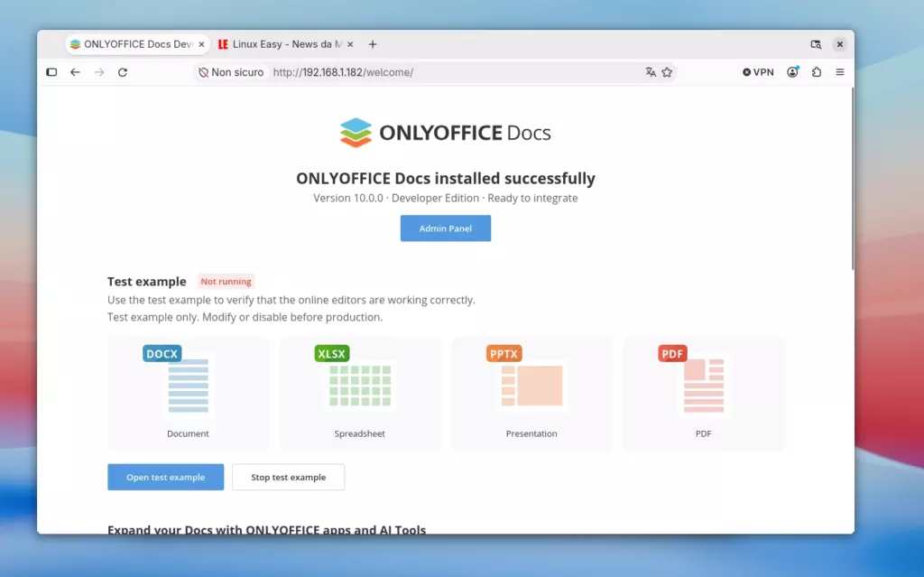
Task: Click Stop test example button
Action: click(288, 477)
